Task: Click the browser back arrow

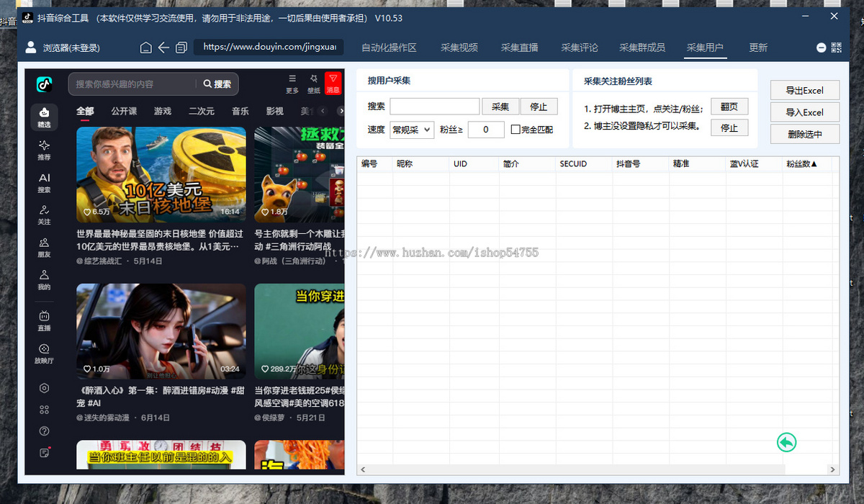Action: (163, 48)
